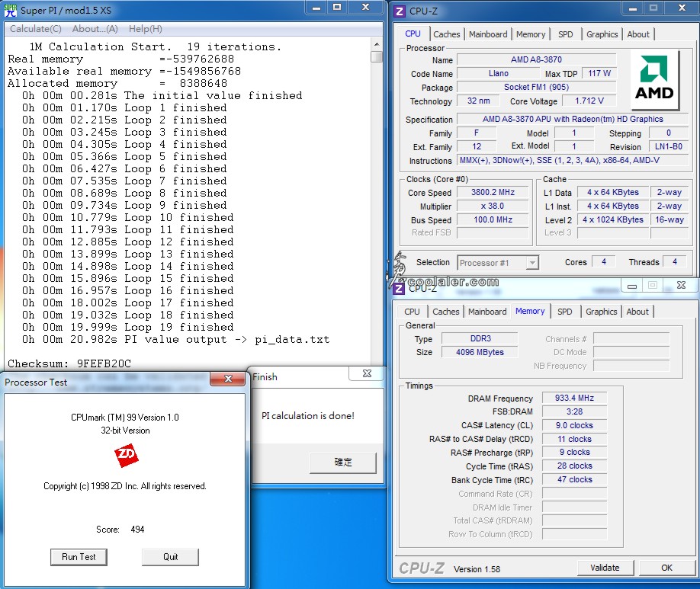700x589 pixels.
Task: Close the lower CPU-Z window
Action: (x=681, y=286)
